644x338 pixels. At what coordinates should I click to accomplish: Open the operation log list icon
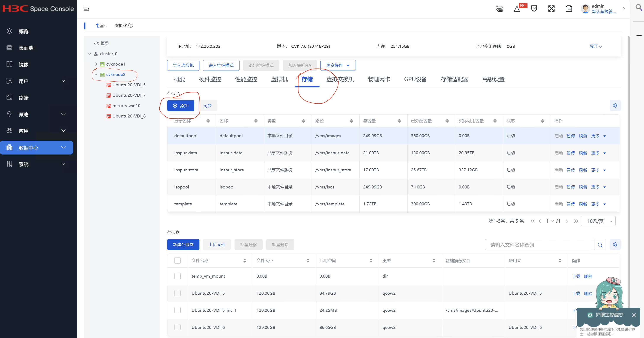point(568,9)
